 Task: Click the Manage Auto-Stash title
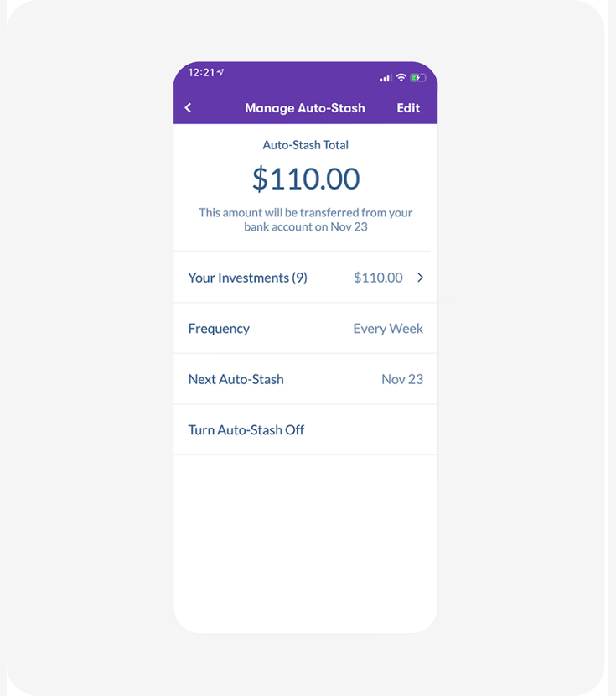tap(305, 108)
